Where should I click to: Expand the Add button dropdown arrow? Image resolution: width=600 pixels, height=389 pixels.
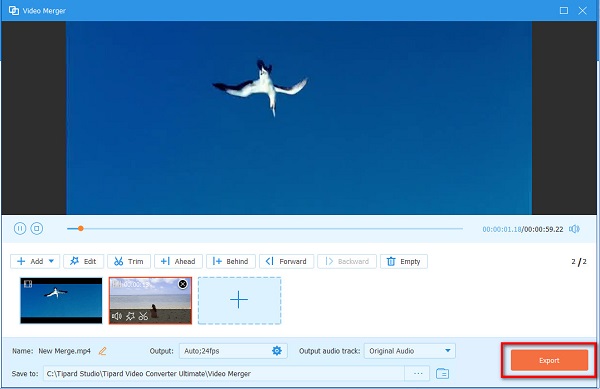[x=51, y=261]
